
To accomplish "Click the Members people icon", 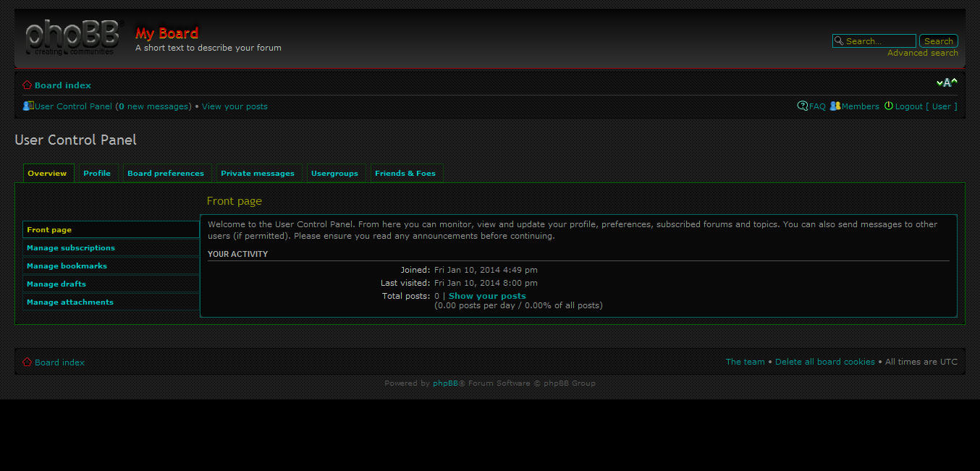I will 836,106.
